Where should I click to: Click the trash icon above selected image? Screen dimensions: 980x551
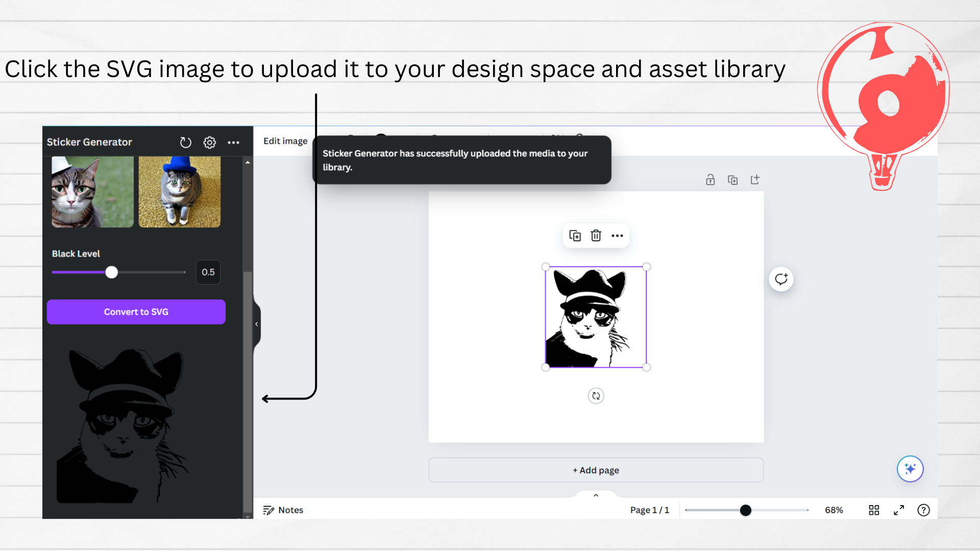pos(596,236)
